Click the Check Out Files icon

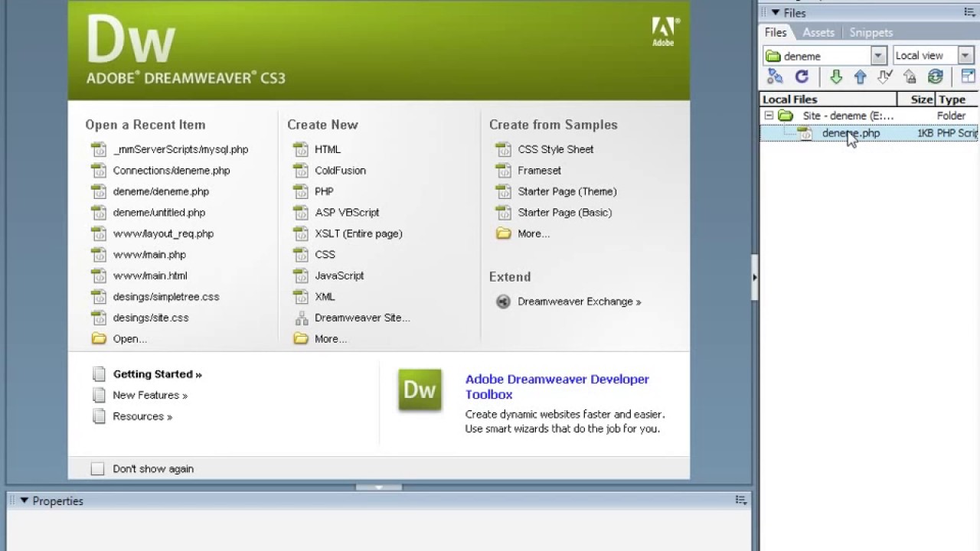pos(884,77)
